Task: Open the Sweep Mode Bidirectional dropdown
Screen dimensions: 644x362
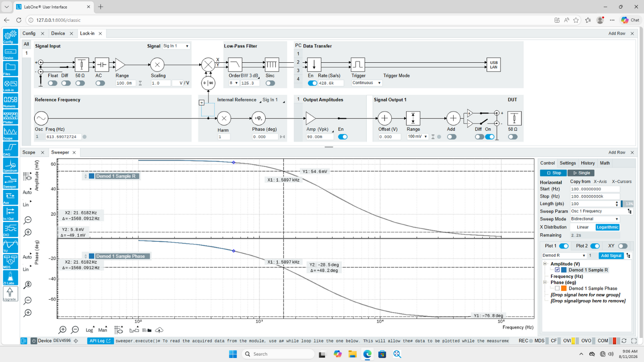Action: point(595,219)
